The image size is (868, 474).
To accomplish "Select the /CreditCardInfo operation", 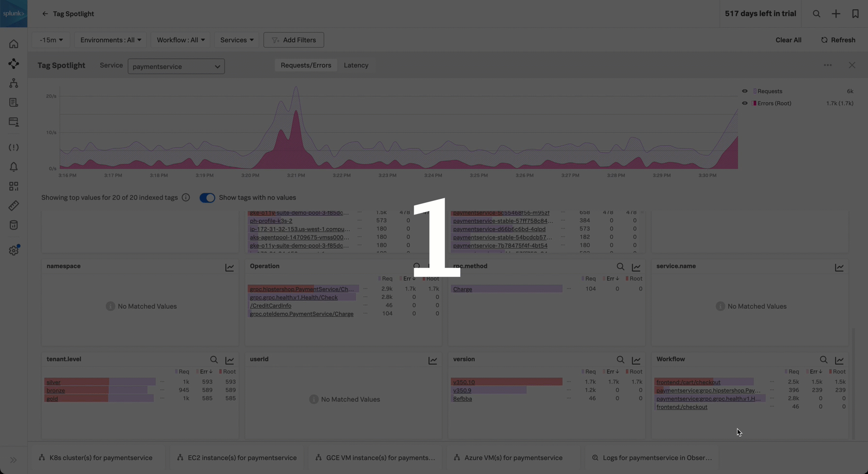I will click(270, 306).
